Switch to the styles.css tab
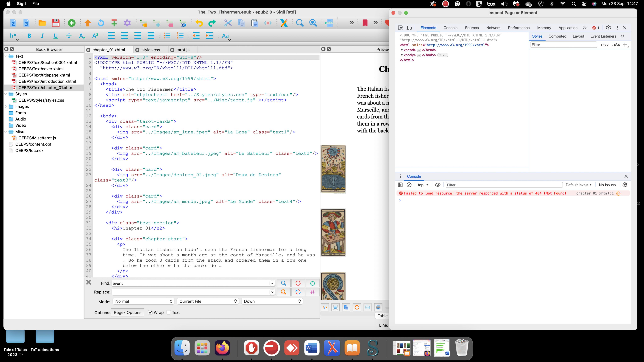The image size is (644, 362). click(x=151, y=50)
